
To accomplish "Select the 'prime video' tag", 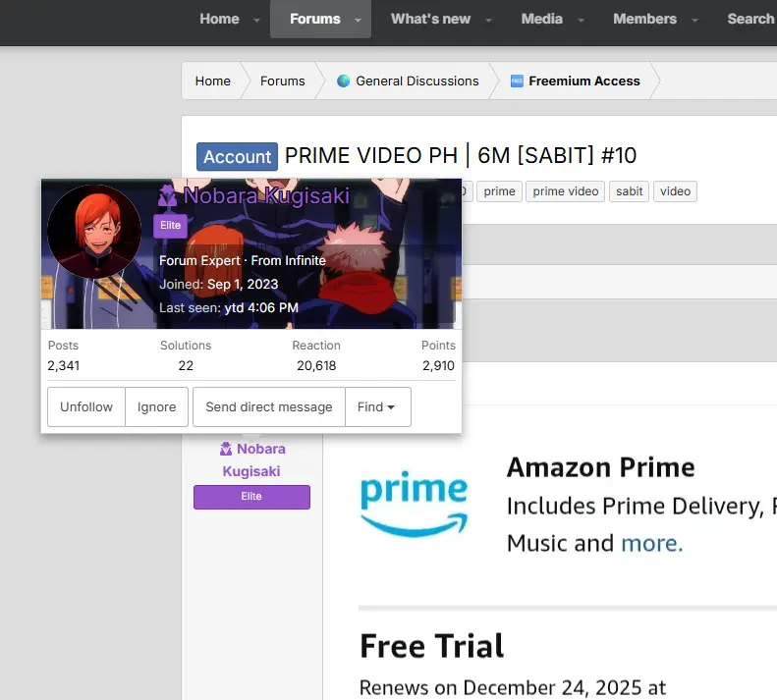I will pos(566,191).
